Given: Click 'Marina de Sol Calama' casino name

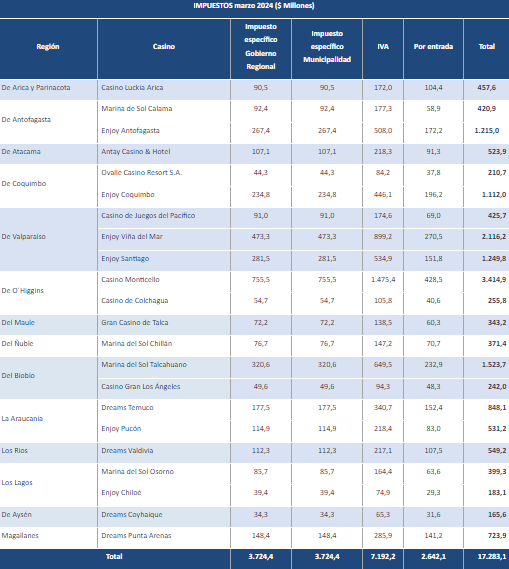Looking at the screenshot, I should (x=137, y=109).
